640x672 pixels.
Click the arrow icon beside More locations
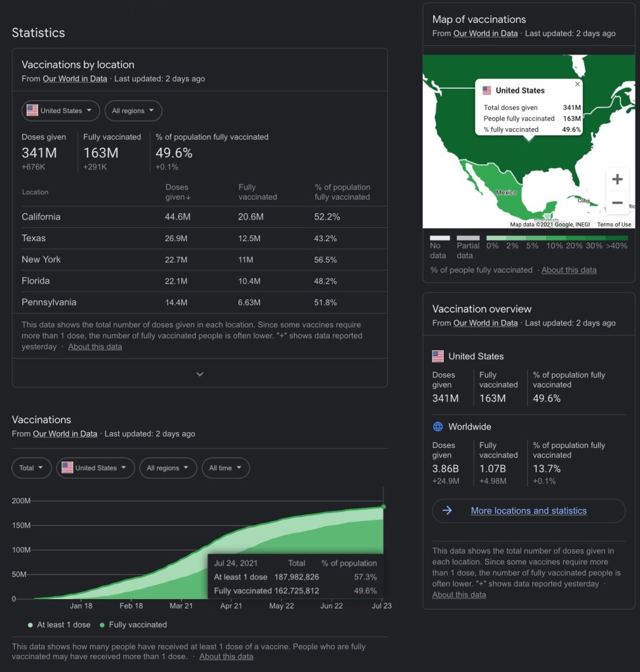pos(447,510)
